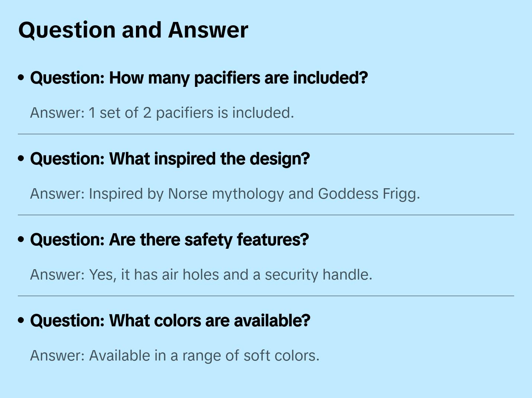The height and width of the screenshot is (398, 532).
Task: Select the 'How many pacifiers are included?' question
Action: (199, 78)
